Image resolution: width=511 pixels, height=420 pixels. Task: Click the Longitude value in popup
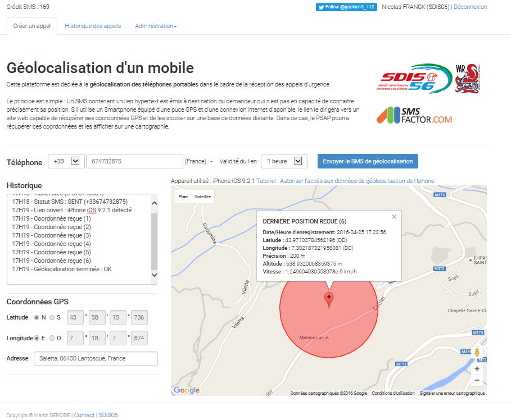click(322, 248)
